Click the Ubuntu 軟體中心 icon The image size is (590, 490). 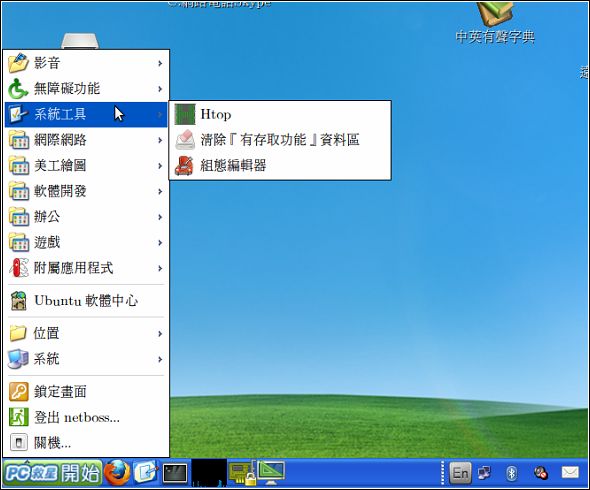pos(18,301)
